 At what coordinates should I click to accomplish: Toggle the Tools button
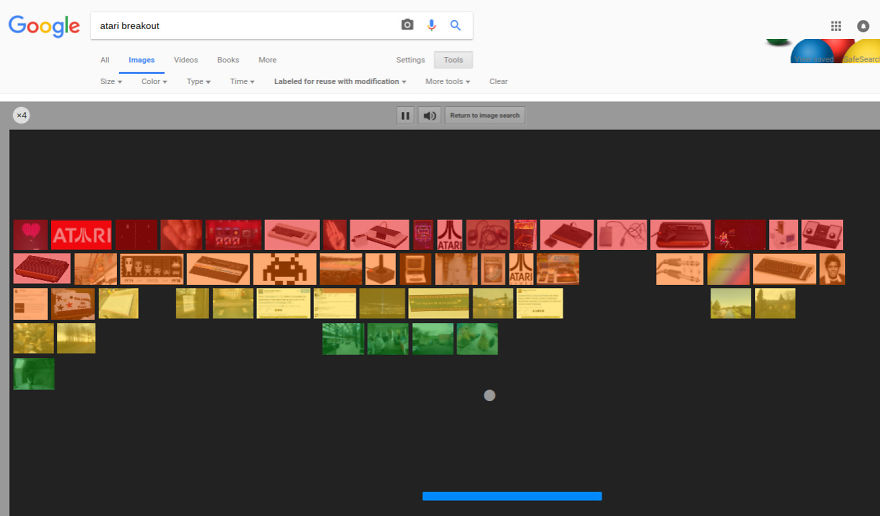pyautogui.click(x=453, y=60)
